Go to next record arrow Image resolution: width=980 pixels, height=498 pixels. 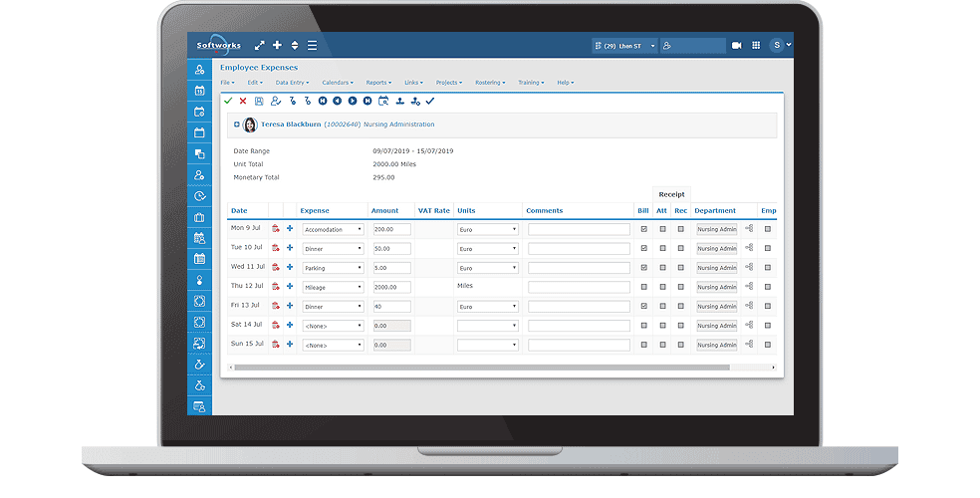tap(353, 101)
